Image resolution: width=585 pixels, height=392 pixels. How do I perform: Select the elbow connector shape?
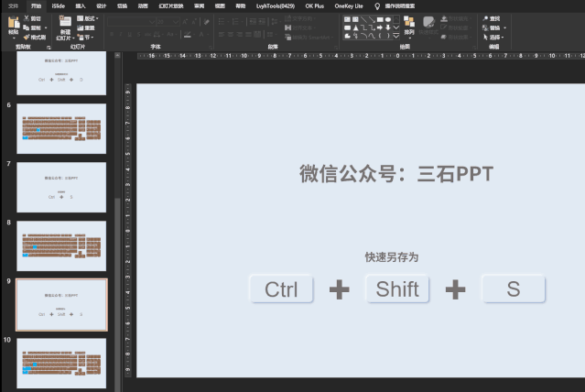point(363,27)
